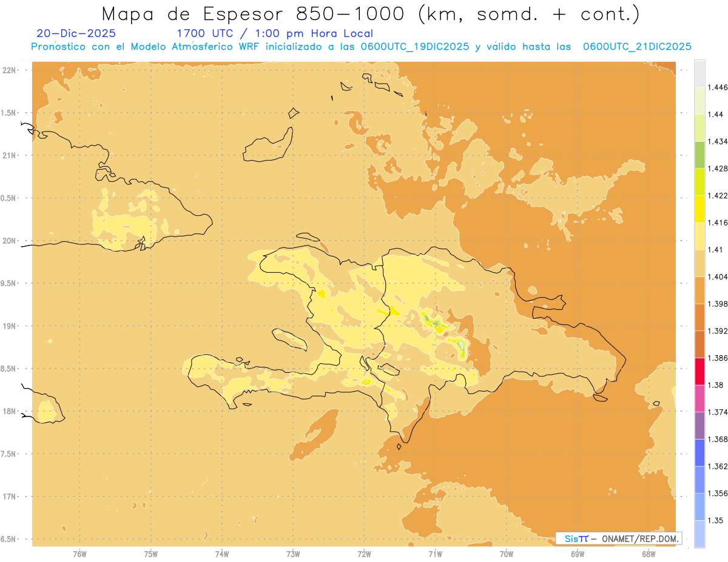
Task: Click the 73W longitude axis label
Action: click(x=293, y=554)
